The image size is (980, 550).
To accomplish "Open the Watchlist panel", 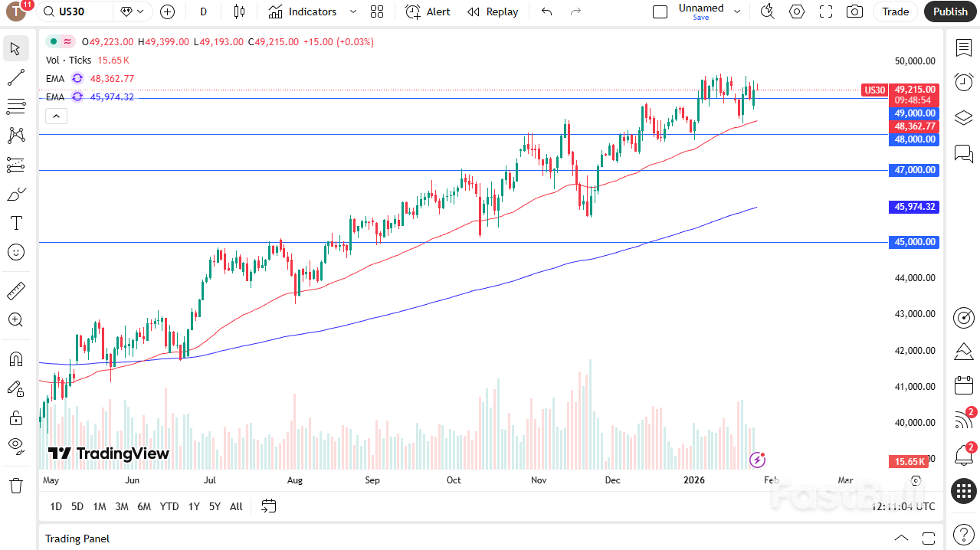I will pyautogui.click(x=963, y=47).
